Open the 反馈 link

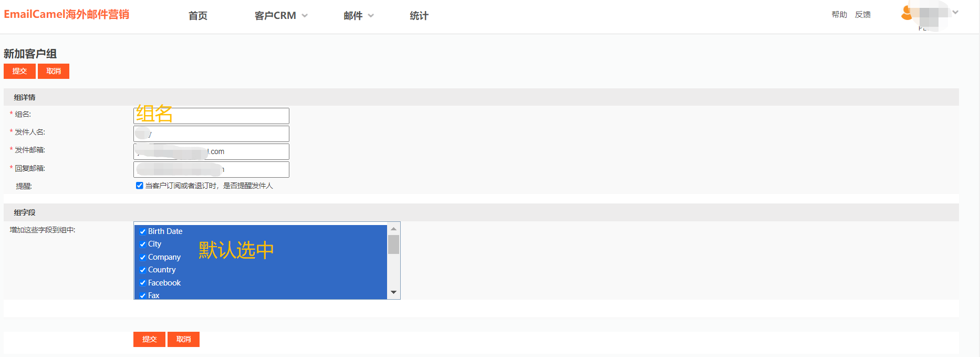[x=863, y=15]
